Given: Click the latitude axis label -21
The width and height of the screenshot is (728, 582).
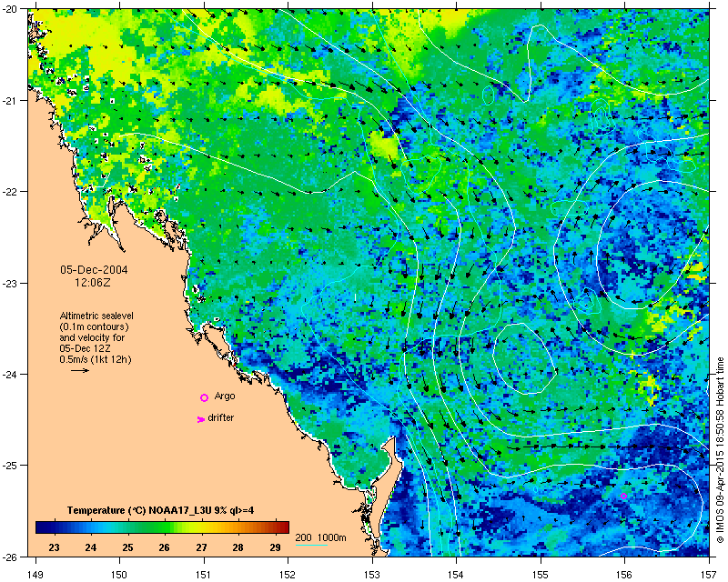Looking at the screenshot, I should click(10, 101).
